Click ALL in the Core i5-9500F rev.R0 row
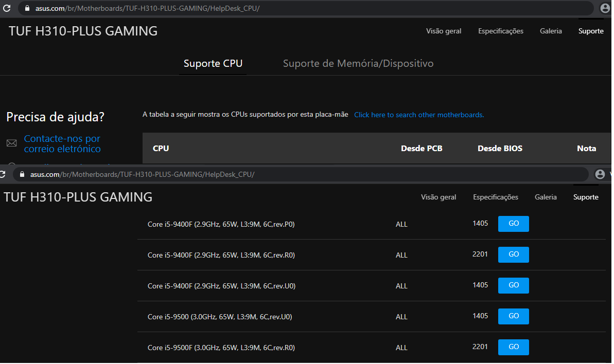Image resolution: width=614 pixels, height=364 pixels. coord(401,348)
